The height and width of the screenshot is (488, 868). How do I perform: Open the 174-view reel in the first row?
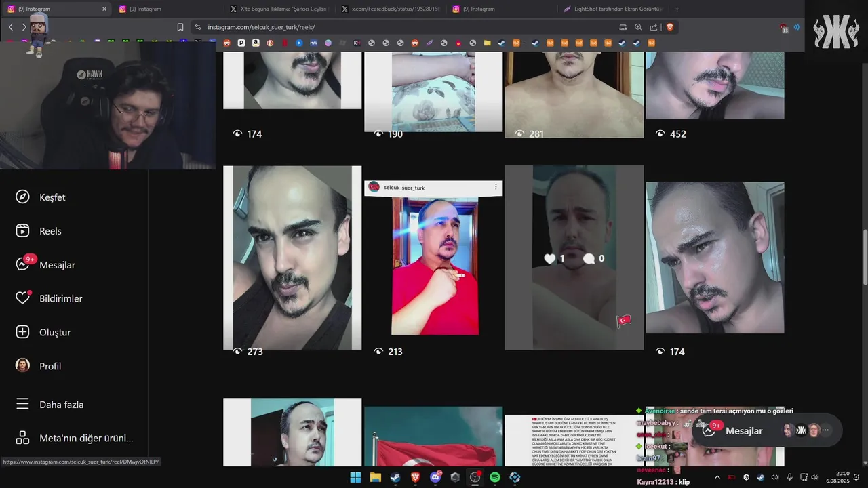click(292, 80)
